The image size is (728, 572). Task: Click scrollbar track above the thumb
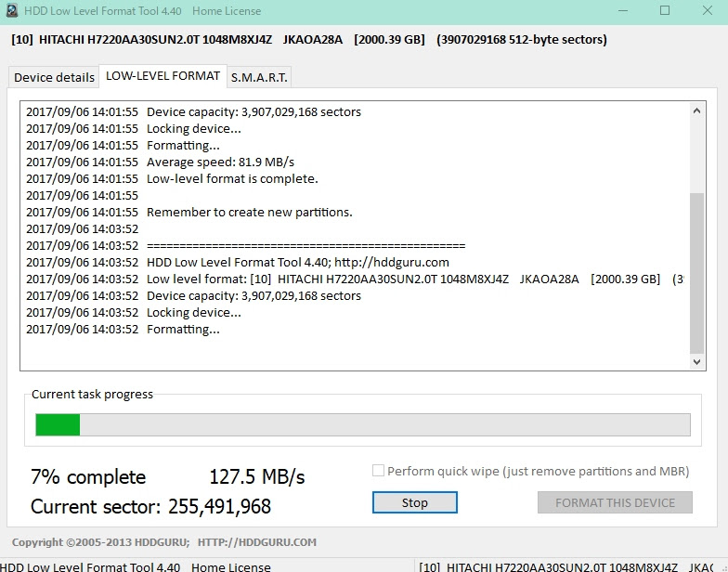697,153
